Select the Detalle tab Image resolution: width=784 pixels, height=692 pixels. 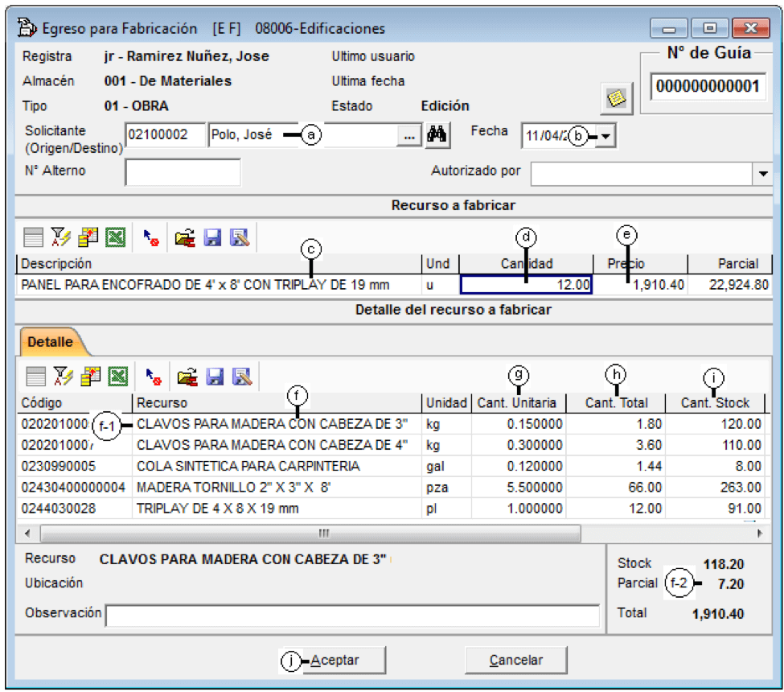pyautogui.click(x=51, y=342)
